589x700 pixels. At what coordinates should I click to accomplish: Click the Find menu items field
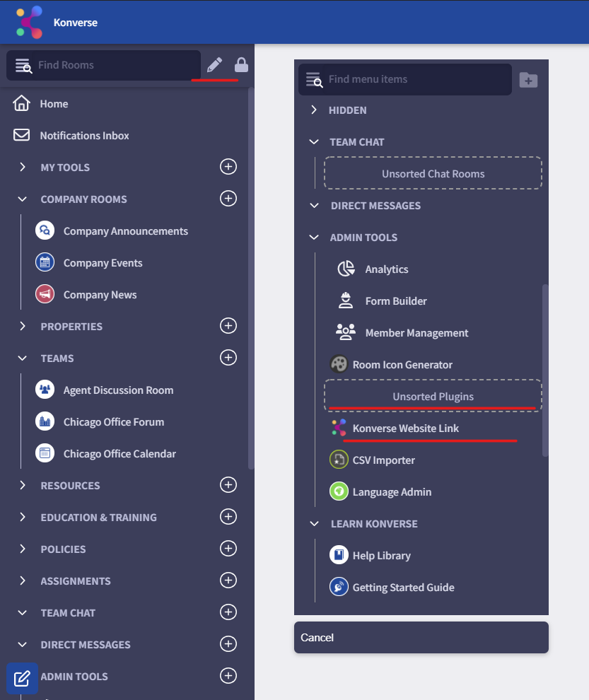click(405, 79)
